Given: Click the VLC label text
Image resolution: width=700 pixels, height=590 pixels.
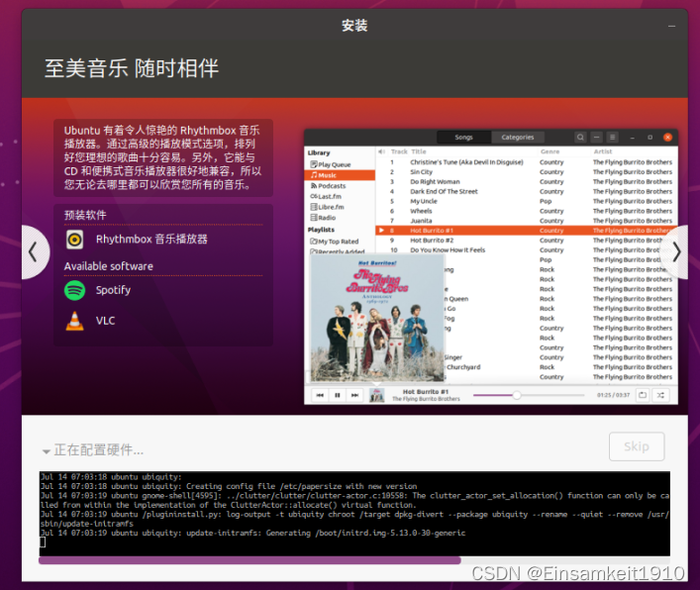Looking at the screenshot, I should coord(105,321).
